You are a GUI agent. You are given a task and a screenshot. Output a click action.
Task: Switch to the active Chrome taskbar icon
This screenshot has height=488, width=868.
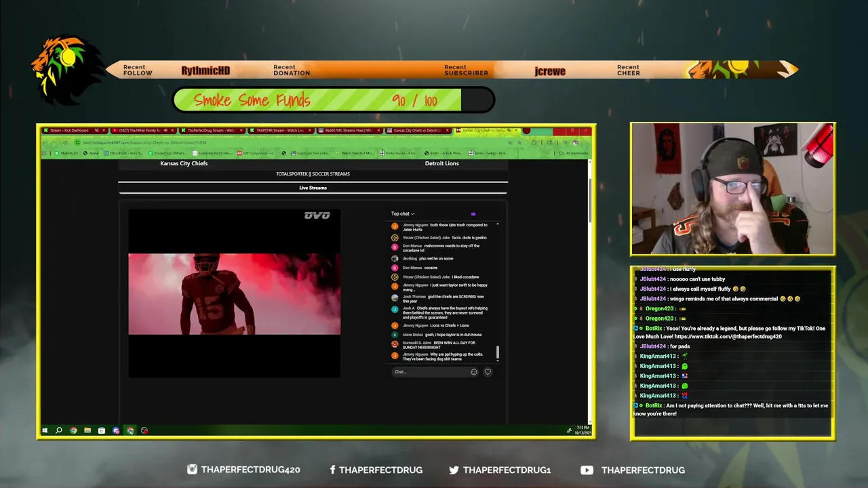(x=130, y=430)
